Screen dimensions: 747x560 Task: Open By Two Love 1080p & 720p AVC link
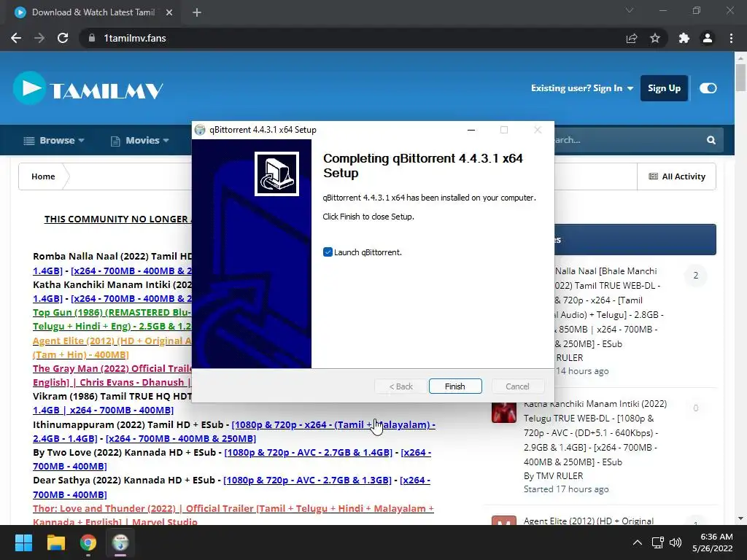coord(309,452)
